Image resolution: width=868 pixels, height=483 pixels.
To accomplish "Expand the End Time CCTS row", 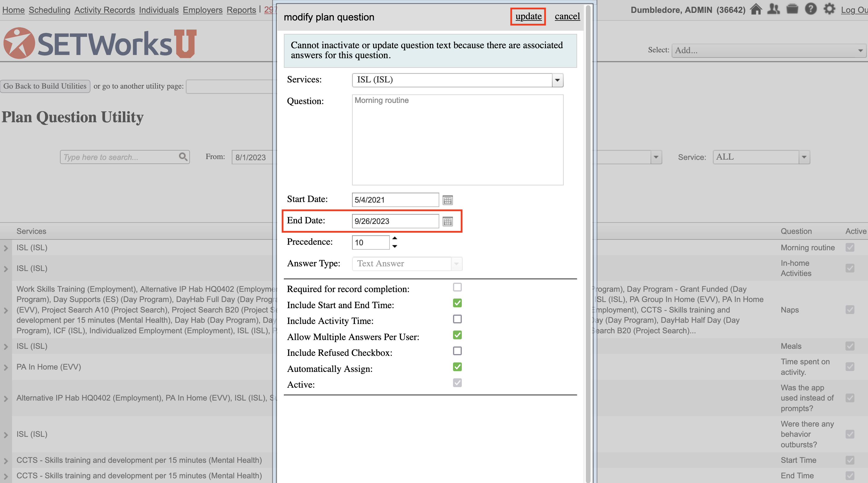I will pyautogui.click(x=6, y=476).
